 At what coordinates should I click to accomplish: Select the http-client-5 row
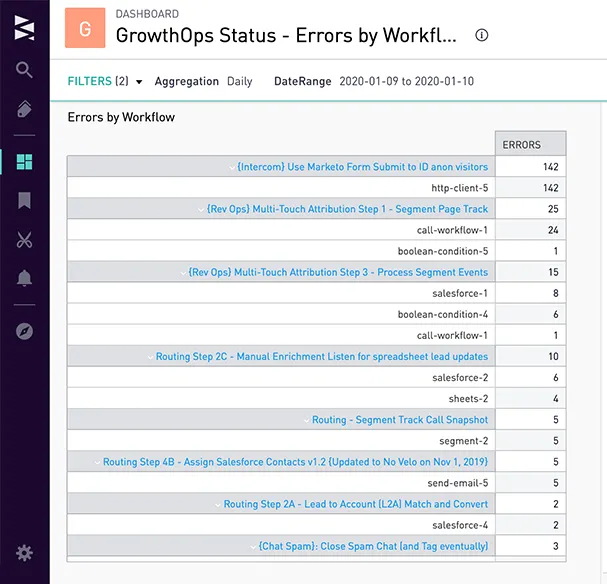(x=316, y=188)
